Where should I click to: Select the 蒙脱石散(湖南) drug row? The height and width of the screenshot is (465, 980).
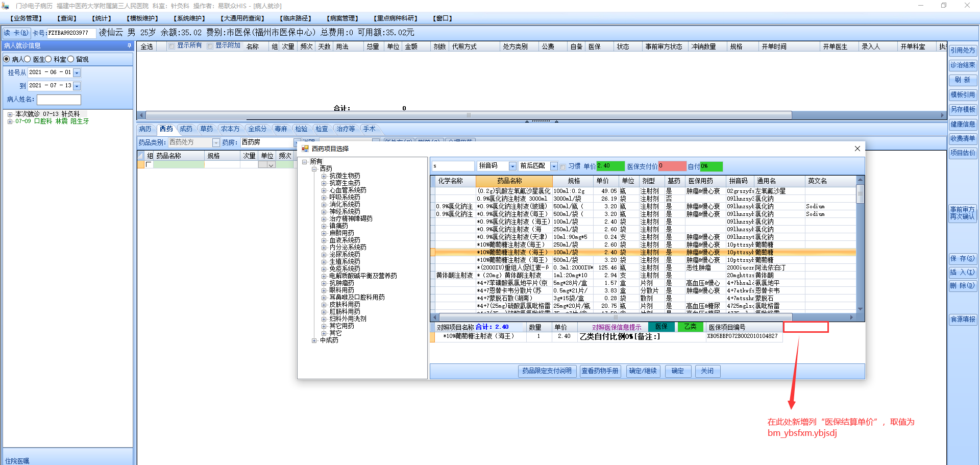point(643,299)
